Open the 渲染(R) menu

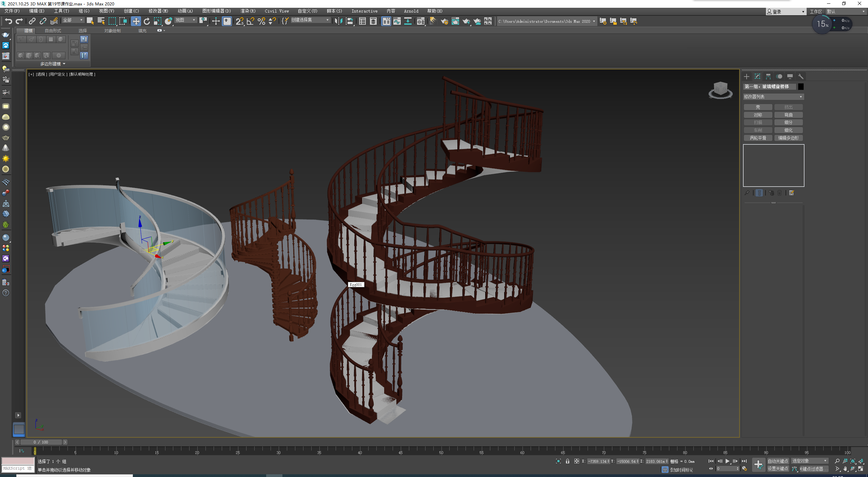248,11
